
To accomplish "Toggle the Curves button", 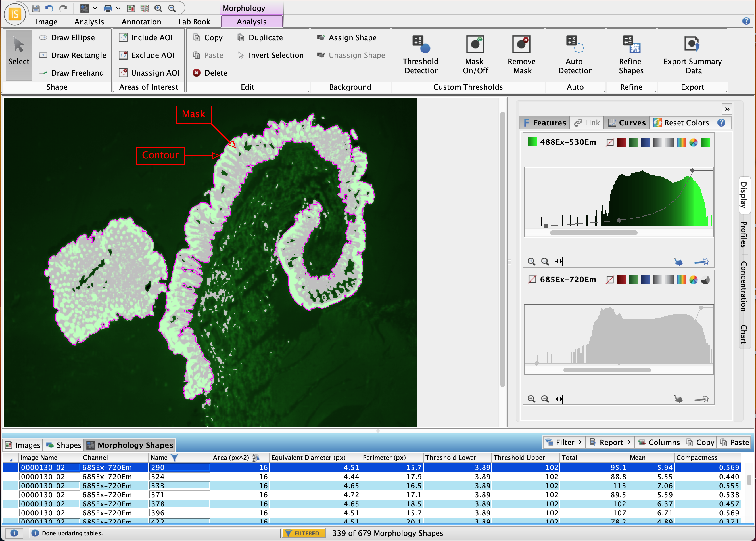I will (x=627, y=123).
